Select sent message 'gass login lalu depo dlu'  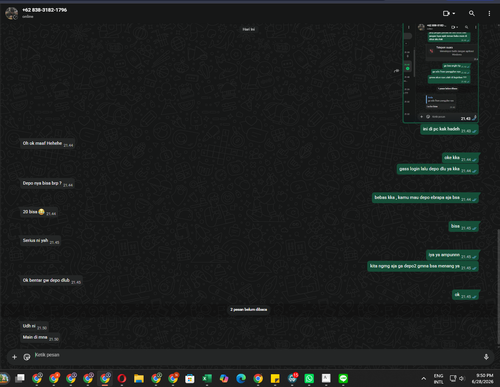[x=438, y=169]
